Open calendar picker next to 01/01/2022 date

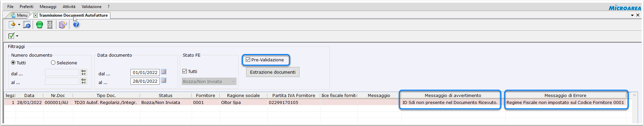[164, 72]
